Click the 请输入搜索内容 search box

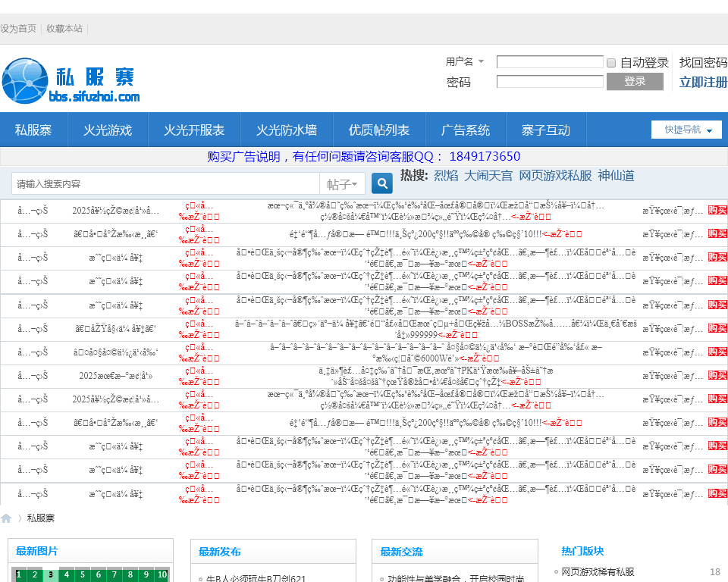click(166, 184)
